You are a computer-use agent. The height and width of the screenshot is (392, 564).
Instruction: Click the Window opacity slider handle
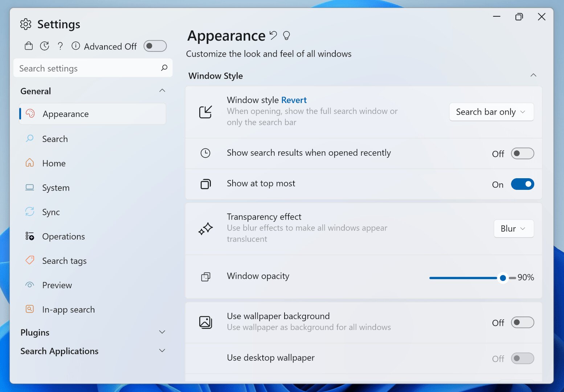click(503, 278)
